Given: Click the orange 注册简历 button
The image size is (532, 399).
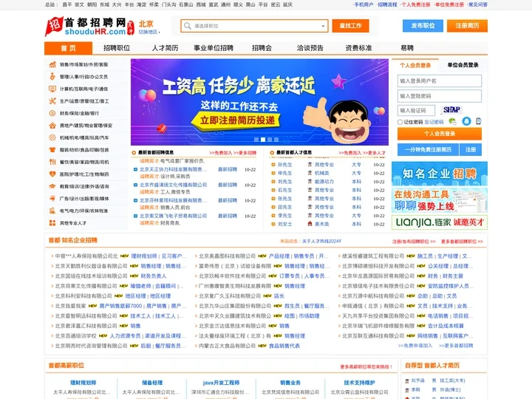Looking at the screenshot, I should (467, 26).
